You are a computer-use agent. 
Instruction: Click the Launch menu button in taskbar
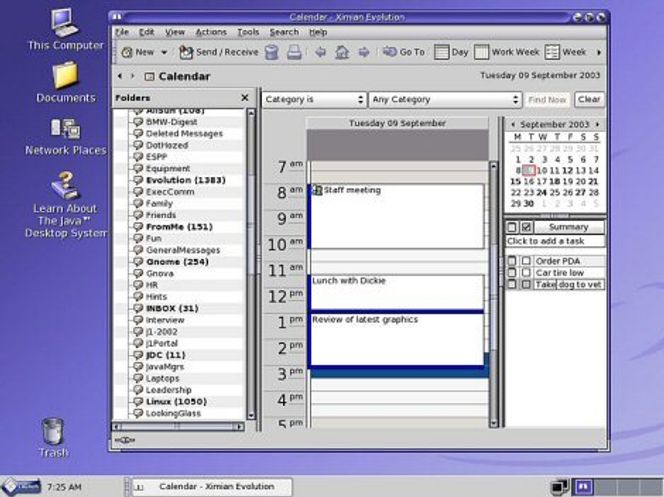[22, 487]
